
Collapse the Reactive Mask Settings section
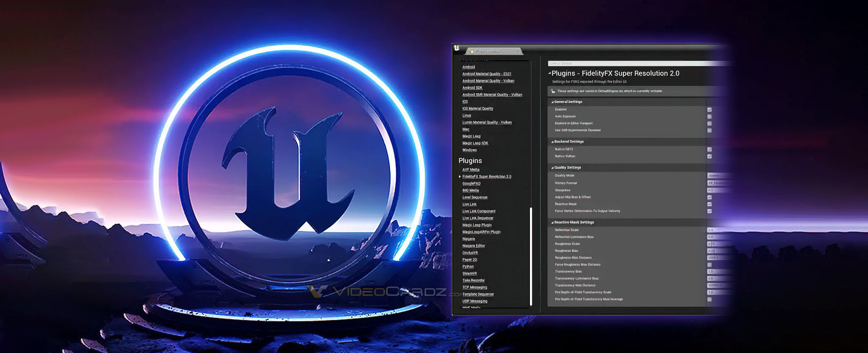[552, 222]
